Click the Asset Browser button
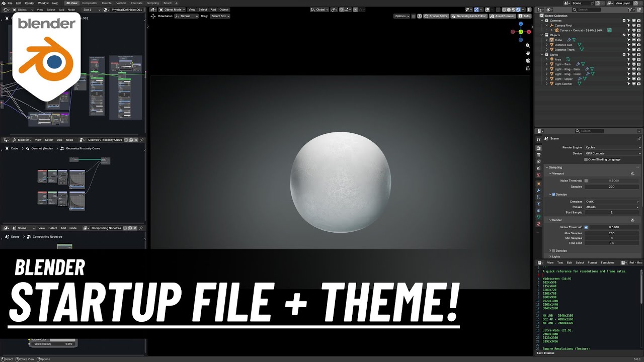644x362 pixels. click(502, 16)
